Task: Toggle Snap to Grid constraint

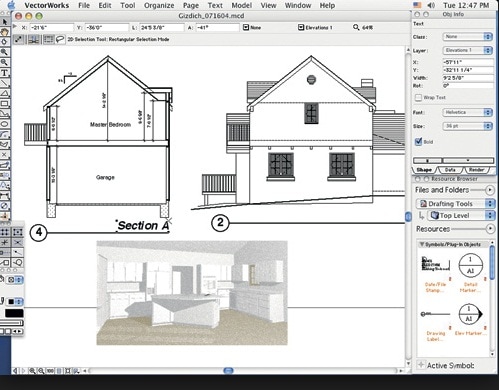Action: pyautogui.click(x=5, y=232)
